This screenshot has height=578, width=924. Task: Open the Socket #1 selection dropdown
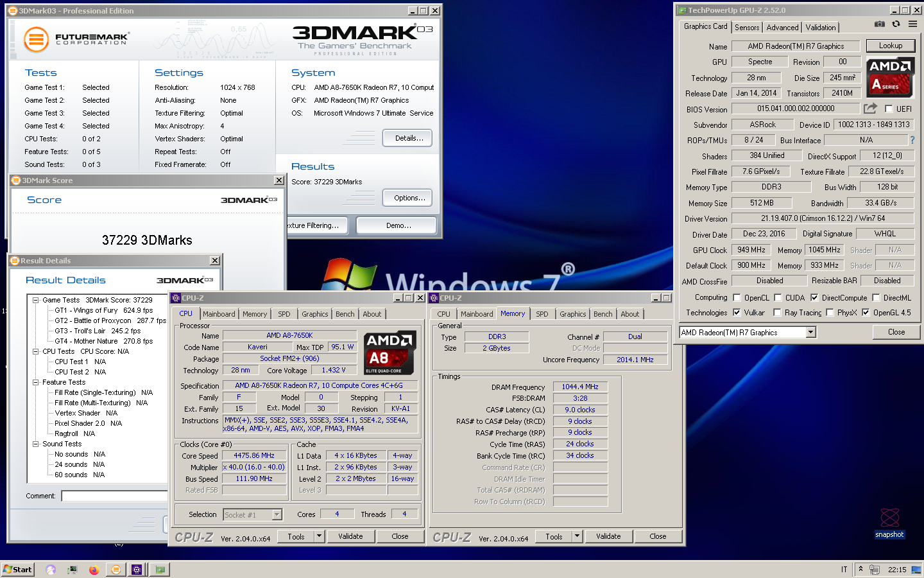click(277, 515)
